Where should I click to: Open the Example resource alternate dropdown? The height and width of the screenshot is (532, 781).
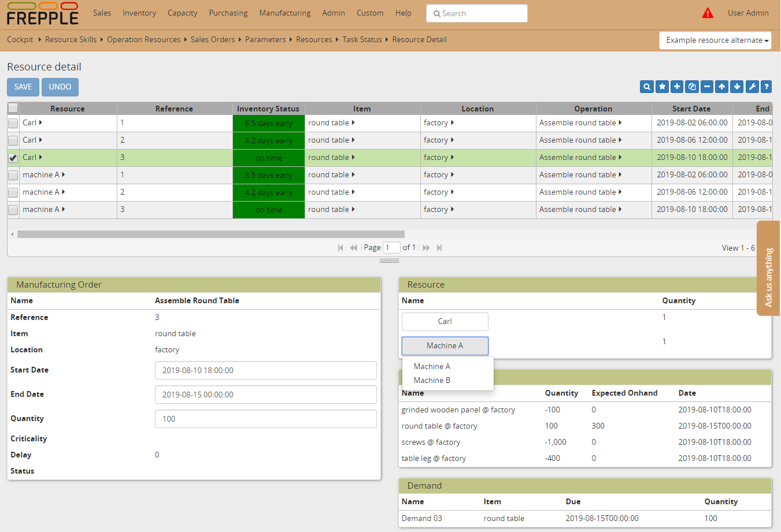(715, 40)
